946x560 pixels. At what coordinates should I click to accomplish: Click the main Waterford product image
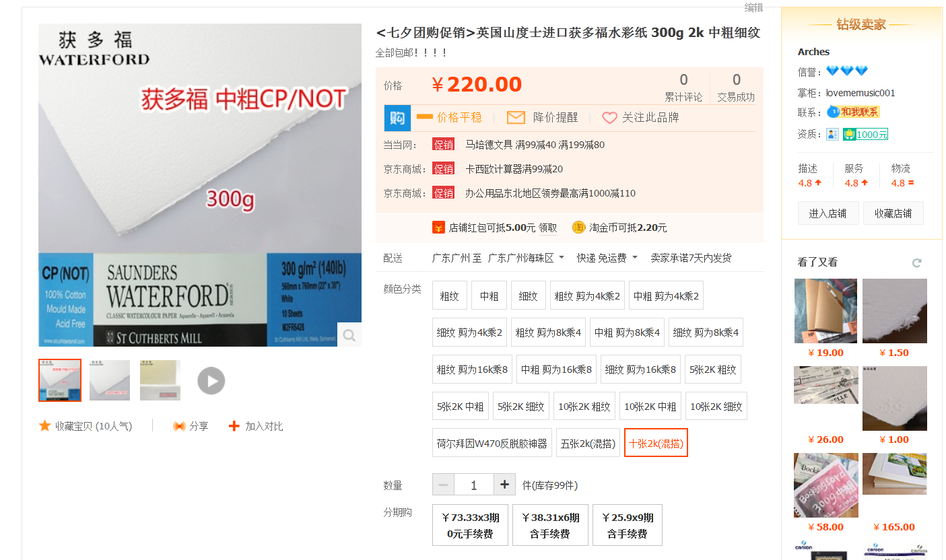(x=200, y=185)
